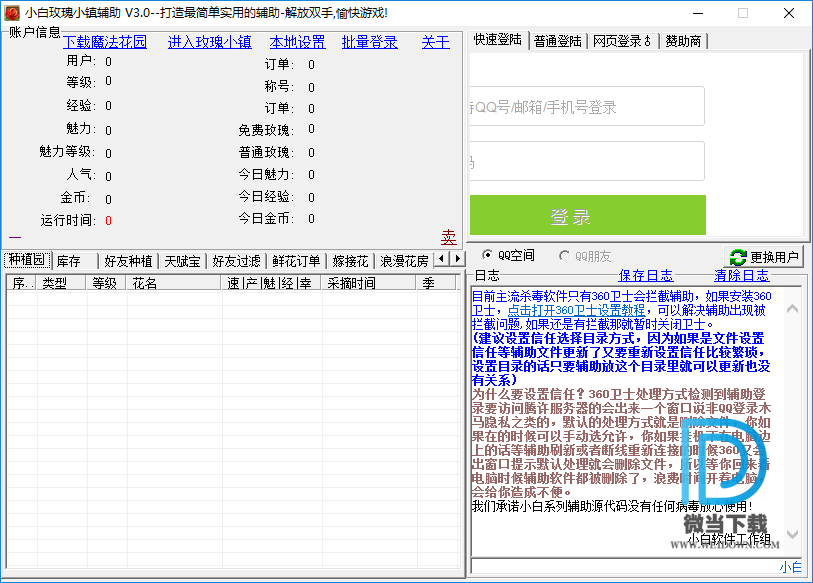Screen dimensions: 813x583
Task: Sort by the 等级 column header
Action: [x=106, y=283]
